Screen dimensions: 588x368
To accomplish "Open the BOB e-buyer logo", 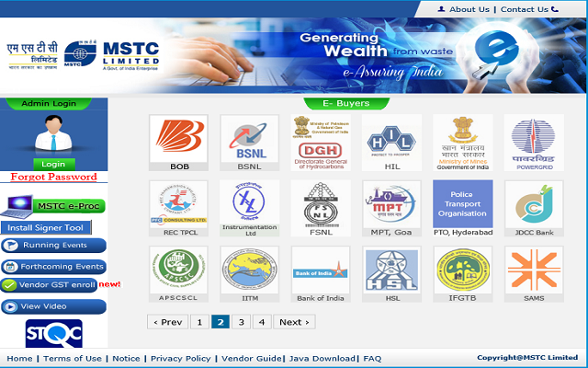I will pyautogui.click(x=178, y=143).
